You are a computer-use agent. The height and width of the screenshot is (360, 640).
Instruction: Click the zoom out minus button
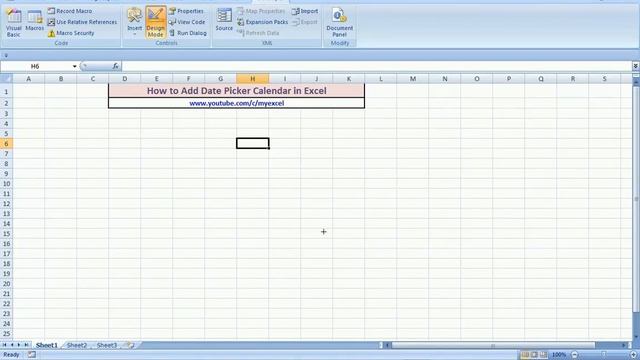(575, 355)
